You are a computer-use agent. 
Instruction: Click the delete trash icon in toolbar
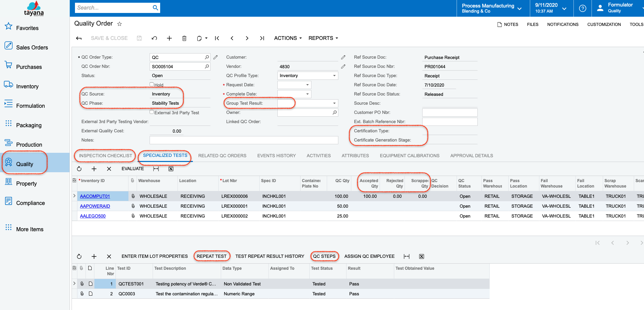coord(184,38)
